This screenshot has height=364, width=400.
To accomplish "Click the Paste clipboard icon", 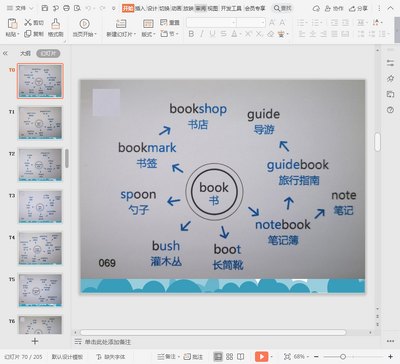I will (x=12, y=24).
